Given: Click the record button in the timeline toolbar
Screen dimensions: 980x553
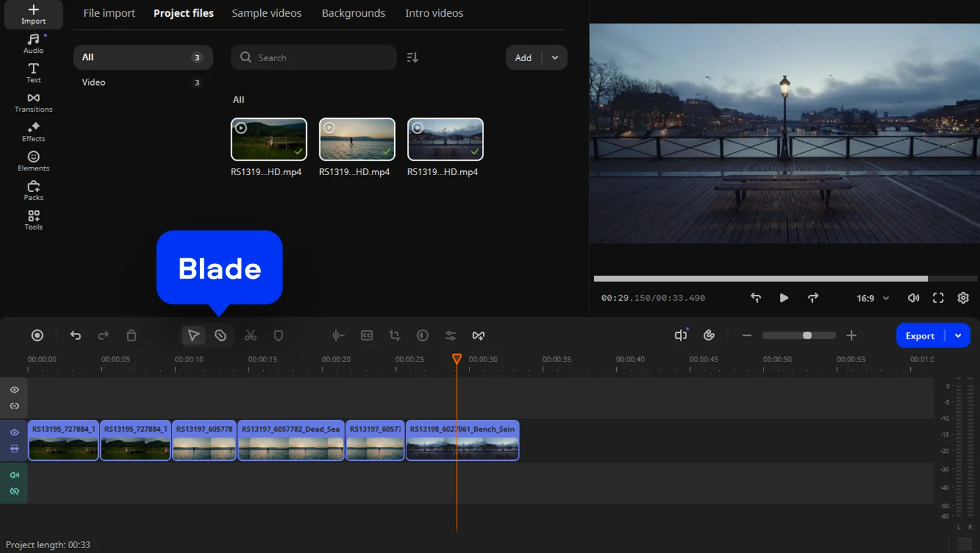Looking at the screenshot, I should point(37,335).
